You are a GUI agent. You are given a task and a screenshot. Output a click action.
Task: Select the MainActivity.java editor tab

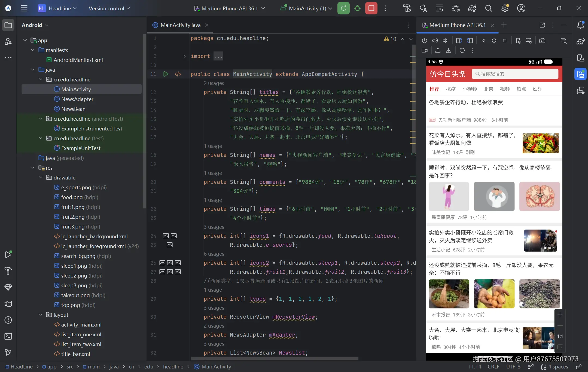[180, 25]
